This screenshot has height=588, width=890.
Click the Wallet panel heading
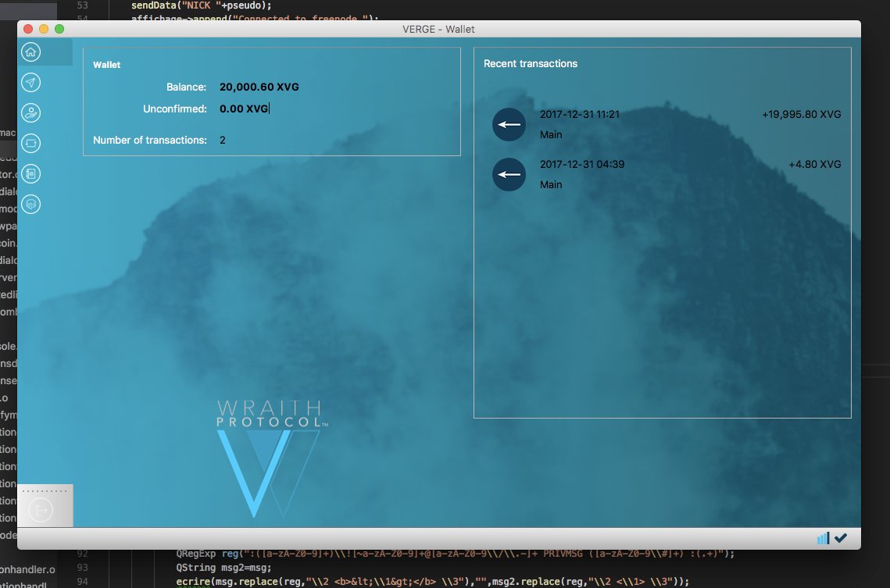coord(107,65)
